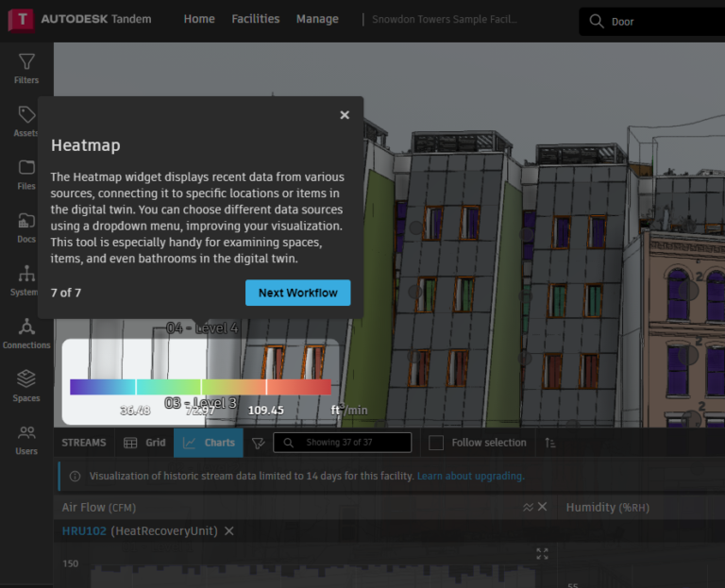Viewport: 725px width, 588px height.
Task: Click the heatmap color gradient legend bar
Action: pos(201,387)
